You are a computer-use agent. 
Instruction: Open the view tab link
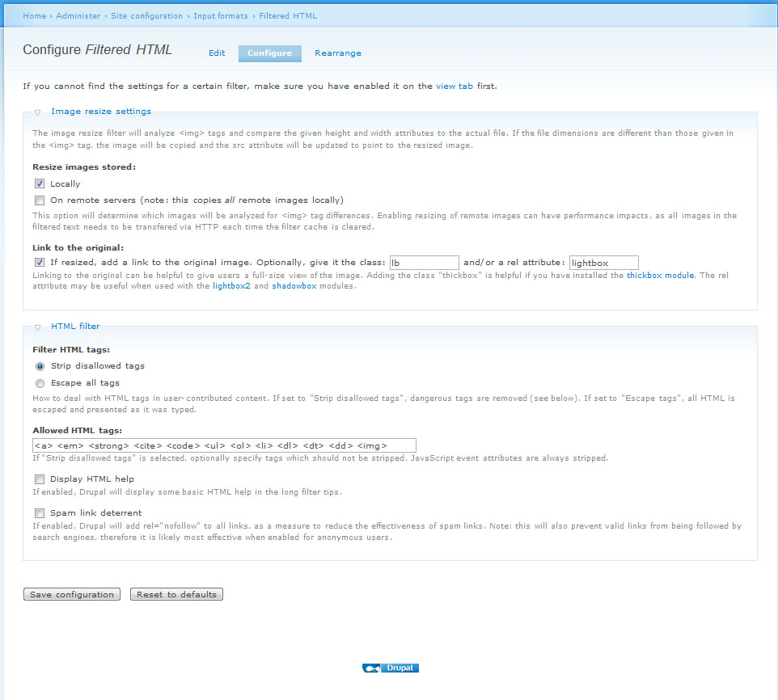pyautogui.click(x=455, y=86)
